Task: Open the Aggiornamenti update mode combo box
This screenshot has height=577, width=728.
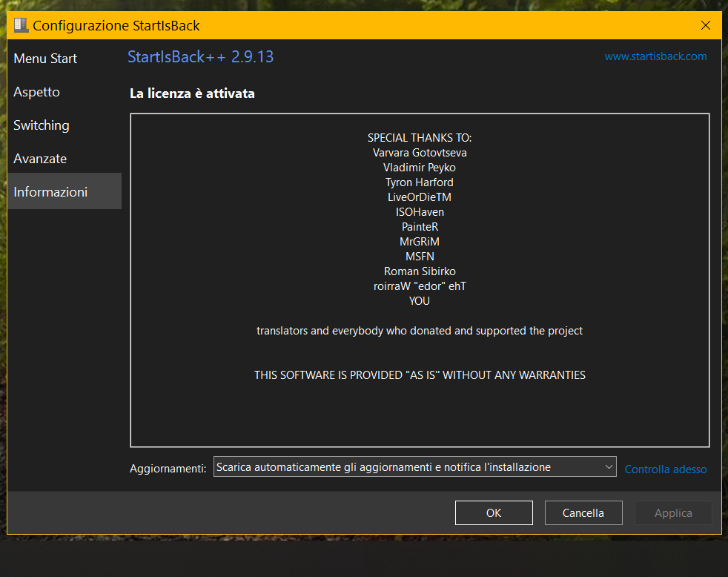Action: (414, 467)
